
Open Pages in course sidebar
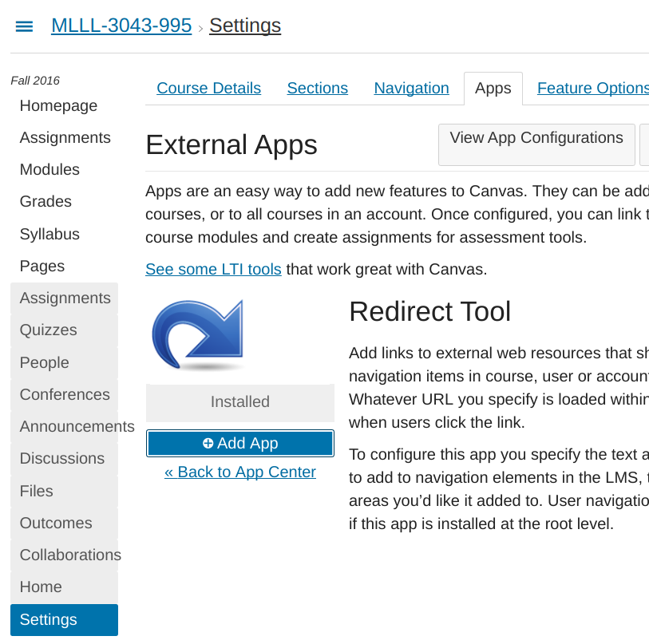tap(42, 266)
